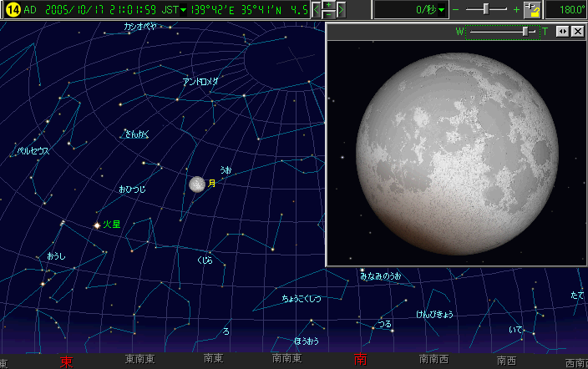Toggle the Moon panel's horizontal flip button
The width and height of the screenshot is (588, 369).
click(x=562, y=31)
